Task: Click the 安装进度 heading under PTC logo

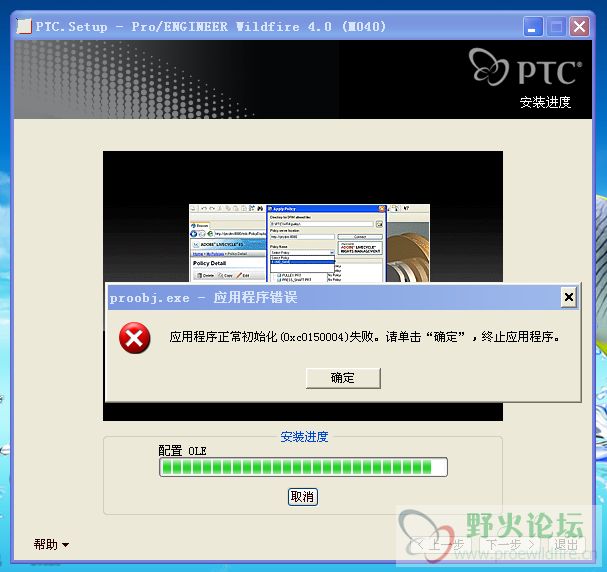Action: coord(545,102)
